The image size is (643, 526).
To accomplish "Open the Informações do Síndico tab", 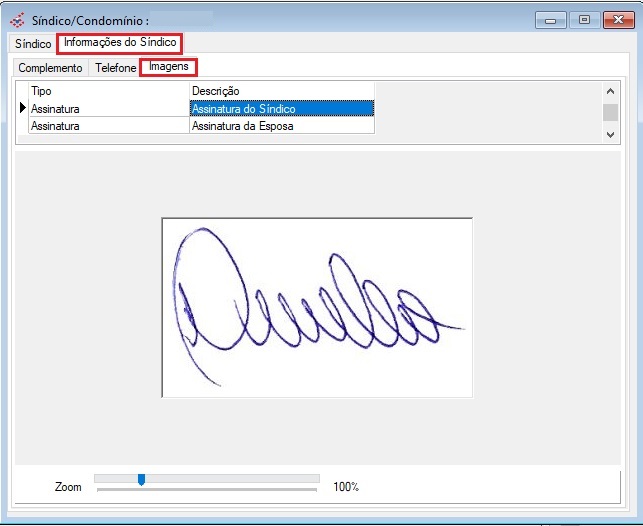I will point(120,43).
